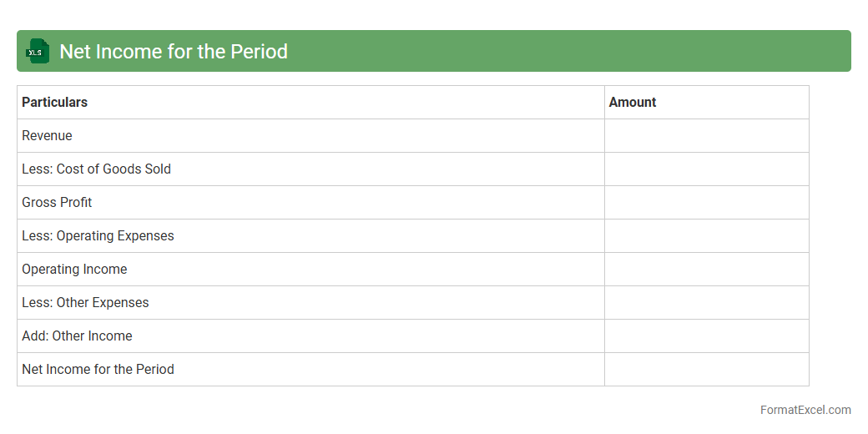Select the Particulars column header

click(x=55, y=102)
